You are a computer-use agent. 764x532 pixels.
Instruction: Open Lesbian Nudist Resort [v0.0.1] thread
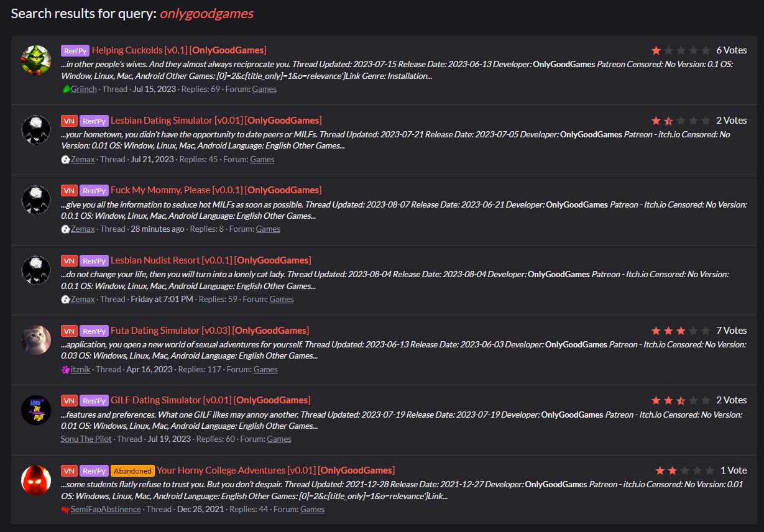pyautogui.click(x=211, y=260)
